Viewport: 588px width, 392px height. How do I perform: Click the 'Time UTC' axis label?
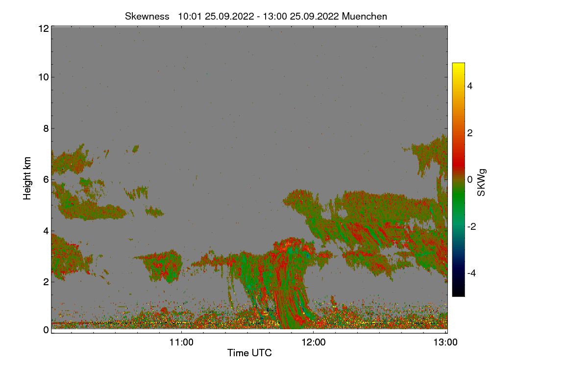(249, 353)
